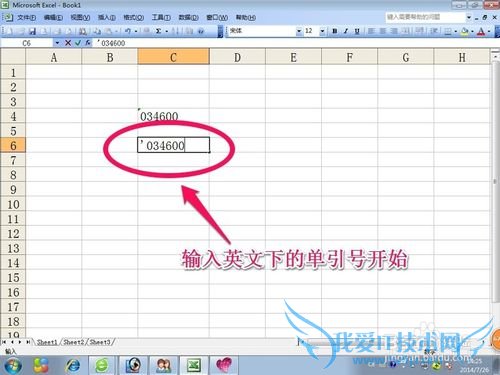Viewport: 500px width, 375px height.
Task: Click the Excel document icon in menu bar
Action: (7, 17)
